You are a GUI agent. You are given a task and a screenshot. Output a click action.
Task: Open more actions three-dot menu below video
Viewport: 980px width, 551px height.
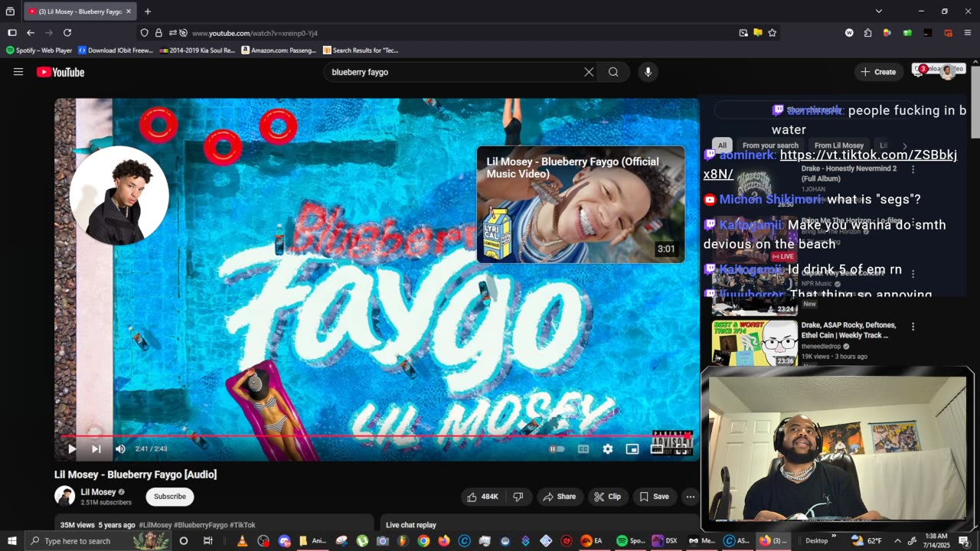point(690,497)
